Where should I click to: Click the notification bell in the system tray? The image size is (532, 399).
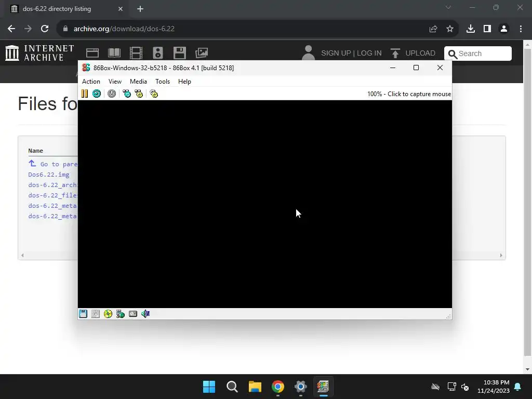tap(518, 387)
